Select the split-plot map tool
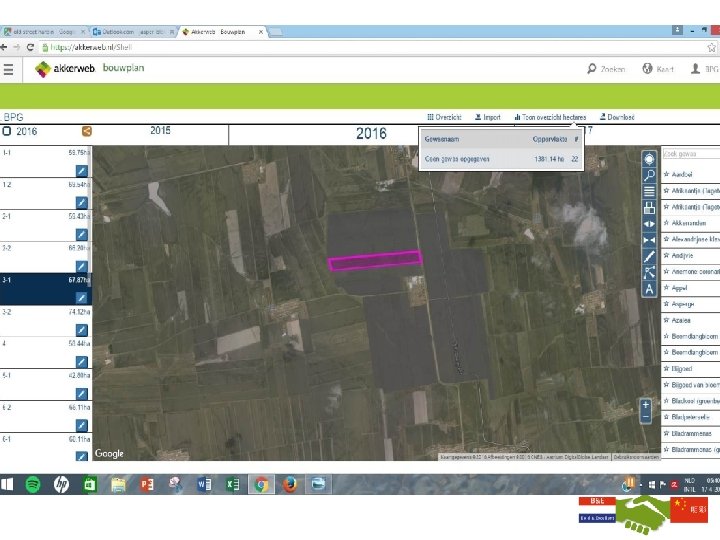This screenshot has width=720, height=540. point(649,208)
